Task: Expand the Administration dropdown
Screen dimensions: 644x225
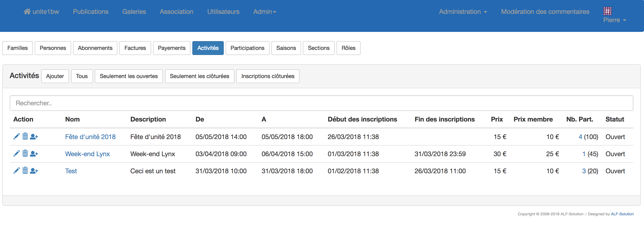Action: [x=463, y=12]
